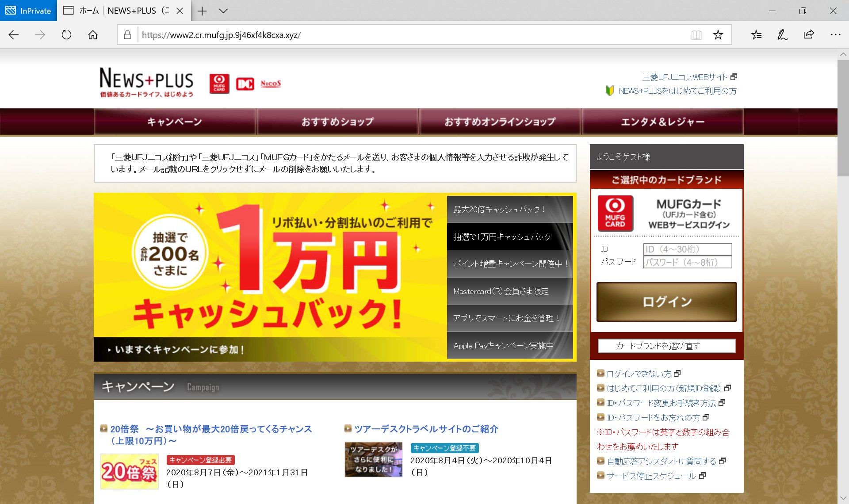Viewport: 849px width, 504px height.
Task: Open the Favorites hub icon
Action: 756,35
